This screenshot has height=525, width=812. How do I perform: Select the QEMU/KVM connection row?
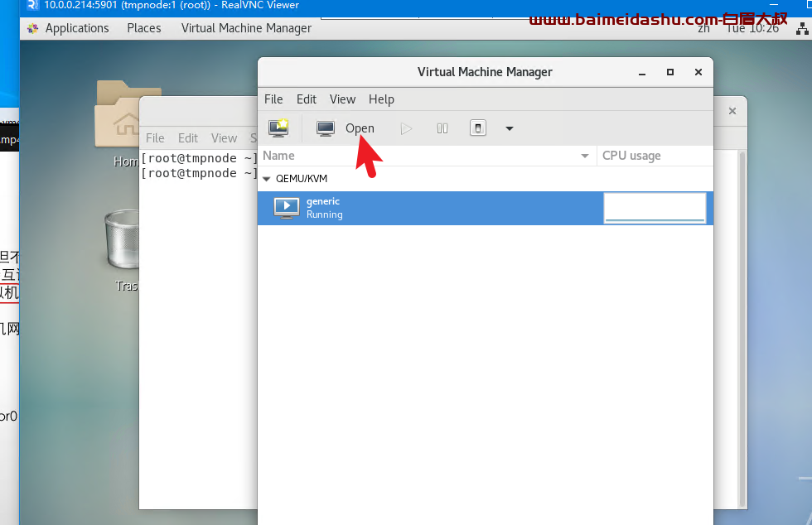pyautogui.click(x=486, y=179)
